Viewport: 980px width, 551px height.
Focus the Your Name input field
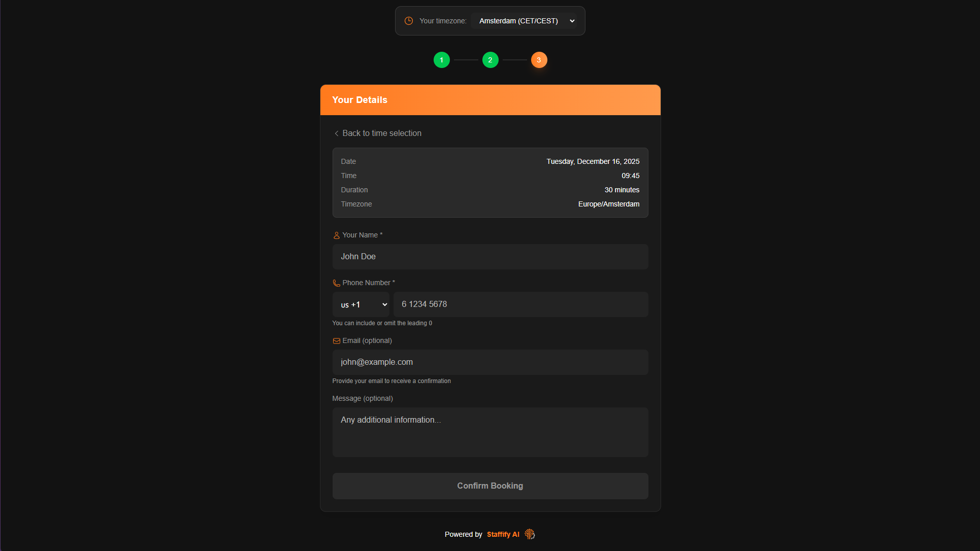tap(490, 257)
